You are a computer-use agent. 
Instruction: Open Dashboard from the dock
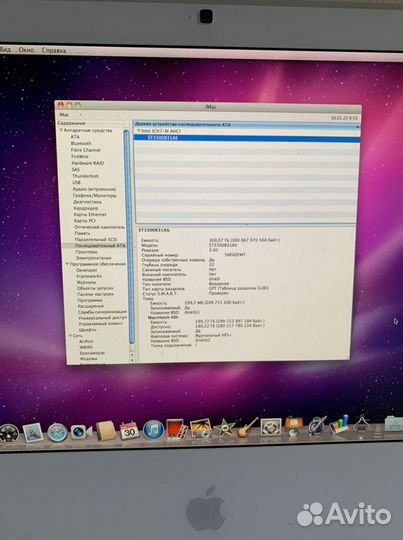coord(8,433)
